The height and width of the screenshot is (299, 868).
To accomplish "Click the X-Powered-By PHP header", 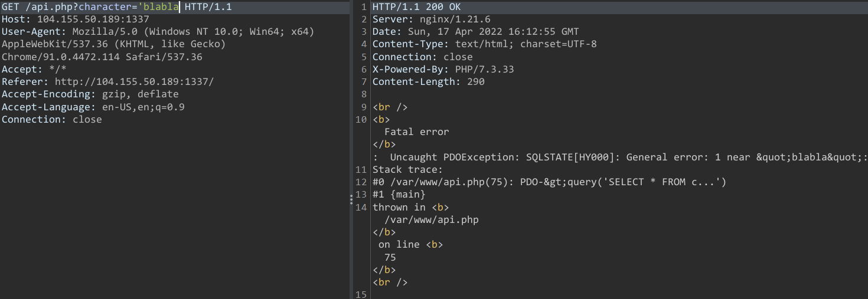I will [443, 69].
